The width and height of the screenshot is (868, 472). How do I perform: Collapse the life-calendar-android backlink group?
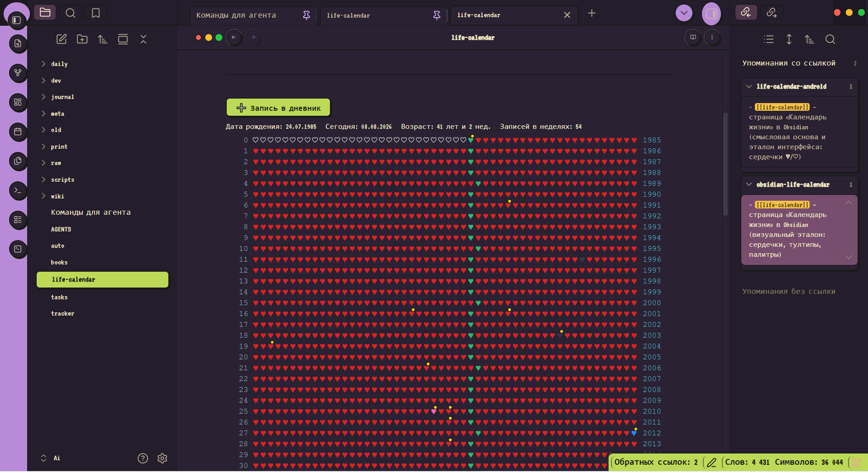click(749, 86)
